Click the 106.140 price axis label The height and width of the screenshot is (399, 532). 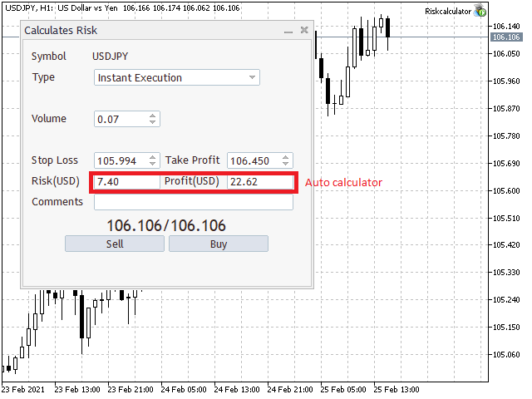(x=506, y=26)
